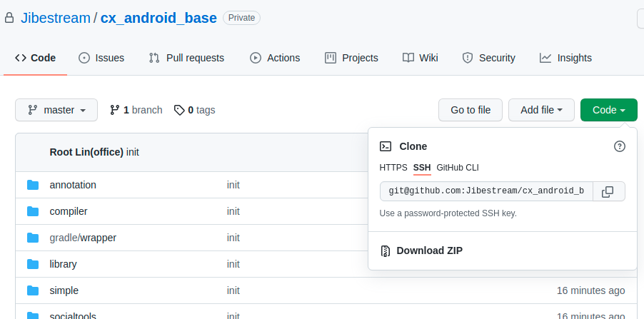The height and width of the screenshot is (319, 644).
Task: Click the library folder icon
Action: 33,264
